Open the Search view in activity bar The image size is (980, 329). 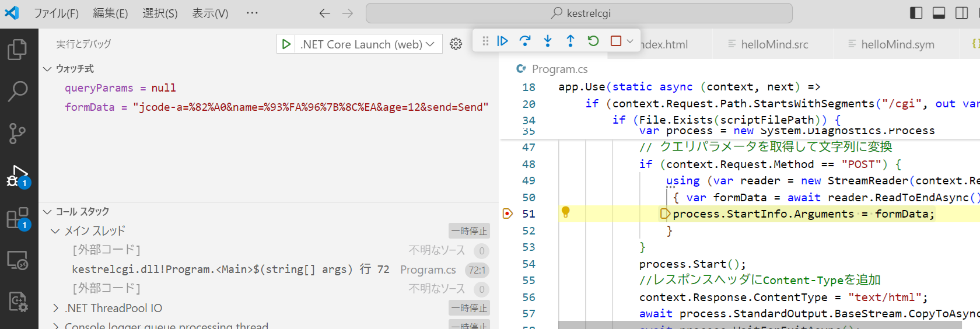(17, 92)
